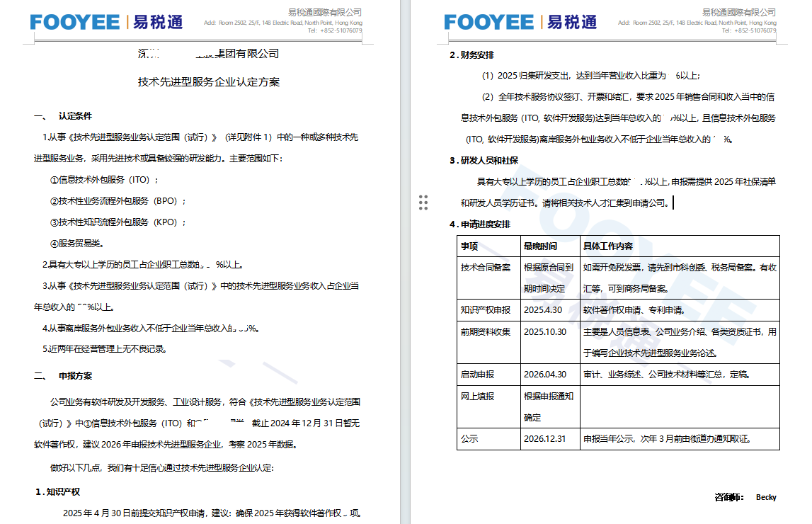Image resolution: width=812 pixels, height=524 pixels.
Task: Click the line ①信息技术外包服务 (ITO)
Action: pyautogui.click(x=103, y=180)
